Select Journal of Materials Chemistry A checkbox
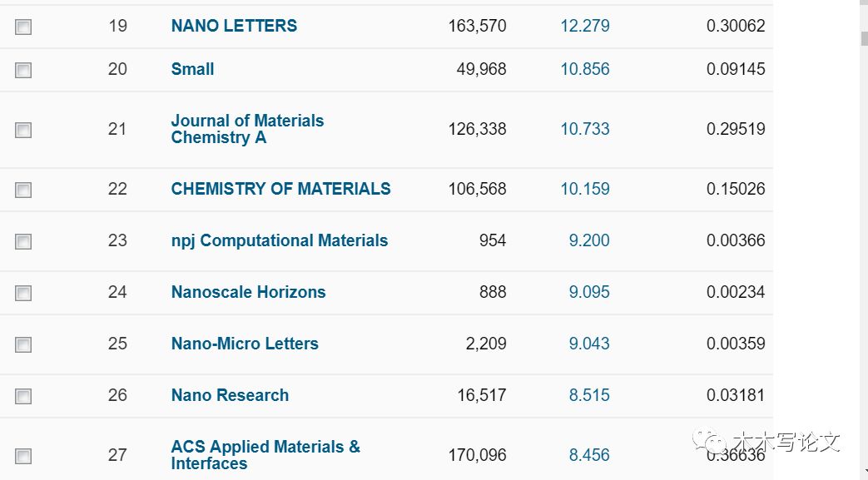Image resolution: width=868 pixels, height=480 pixels. click(23, 130)
